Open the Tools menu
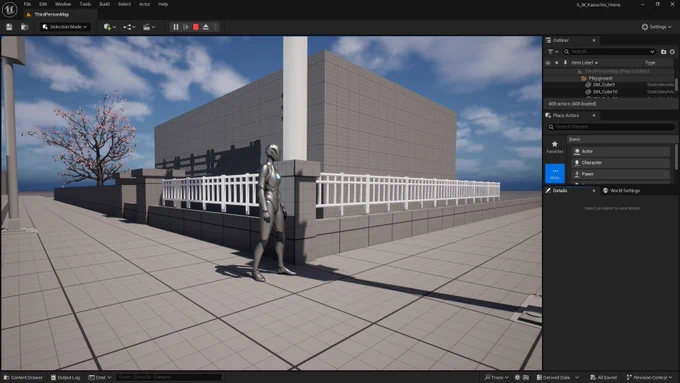Screen dimensions: 680x383 pyautogui.click(x=85, y=4)
